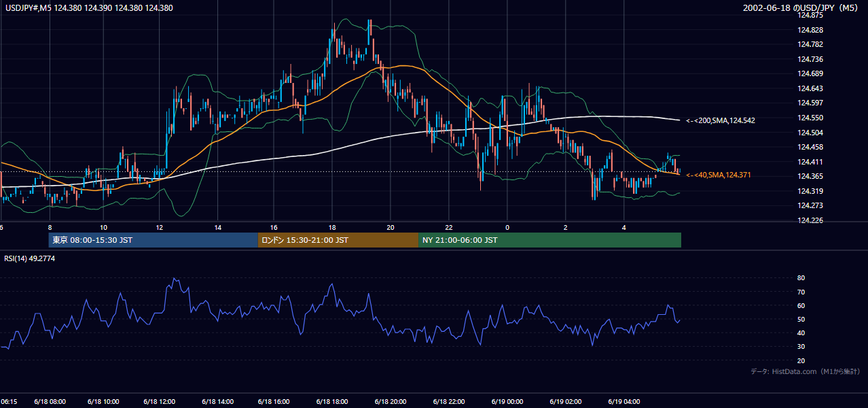Click the 6/18 12:00 time label
Viewport: 868px width, 408px height.
point(160,402)
